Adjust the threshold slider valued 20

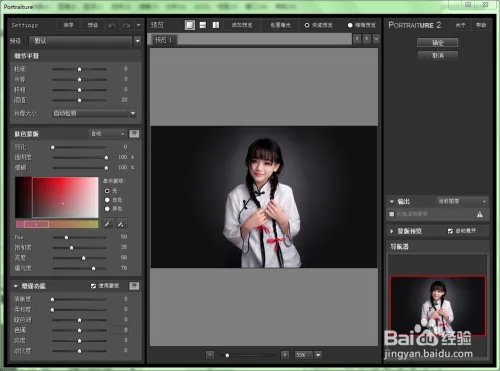point(79,100)
